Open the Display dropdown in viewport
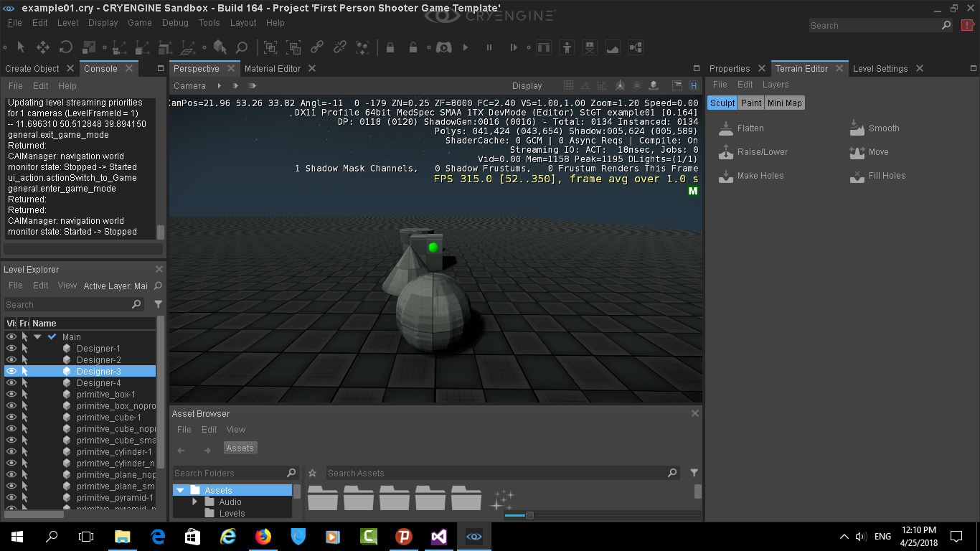 click(527, 86)
